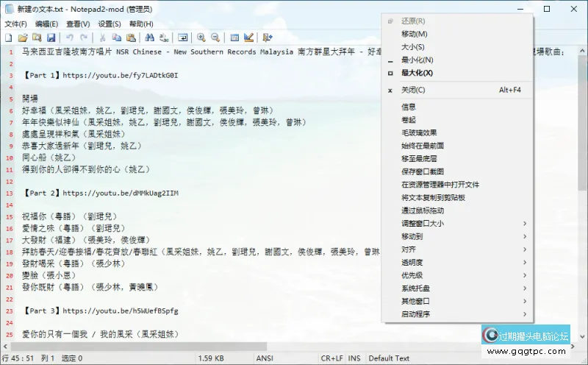Open Find with the binoculars icon

click(x=150, y=38)
